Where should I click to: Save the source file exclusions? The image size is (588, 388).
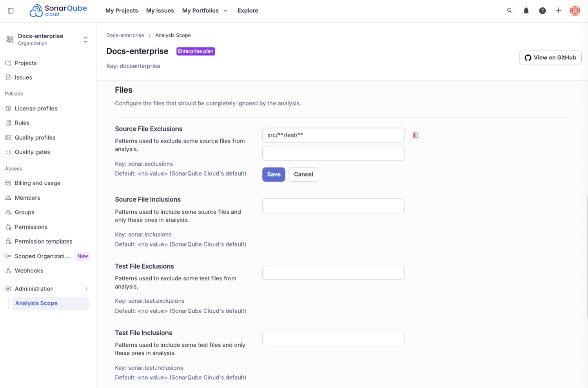tap(274, 175)
